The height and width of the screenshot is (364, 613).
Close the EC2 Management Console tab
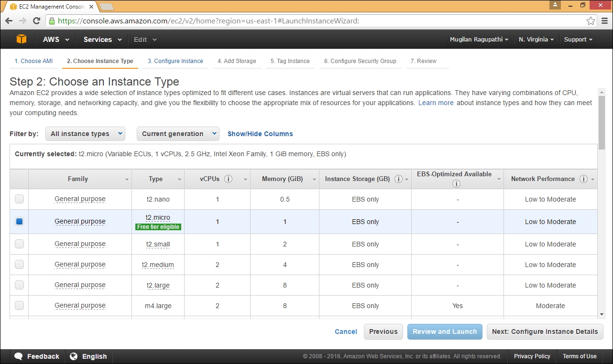pyautogui.click(x=91, y=7)
